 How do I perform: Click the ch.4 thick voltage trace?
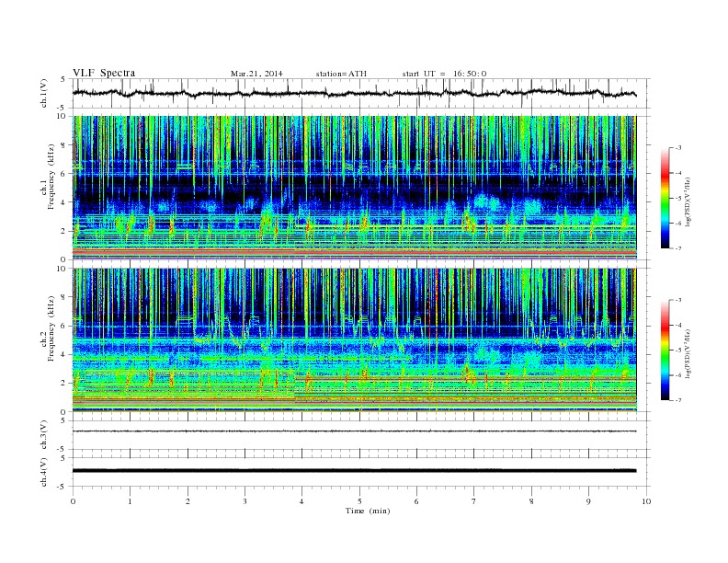coord(355,471)
